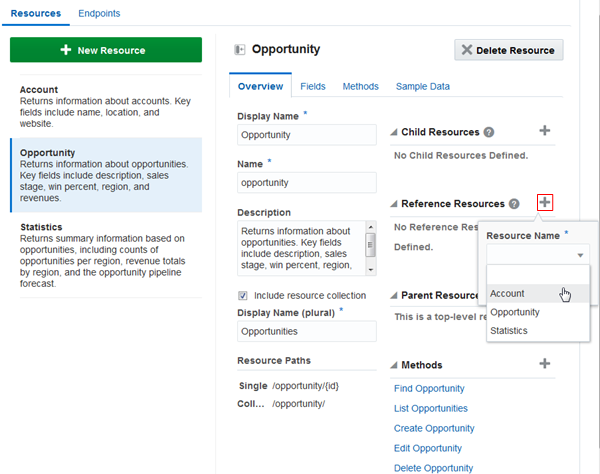Choose Account from the dropdown list
The height and width of the screenshot is (474, 600).
(x=507, y=293)
